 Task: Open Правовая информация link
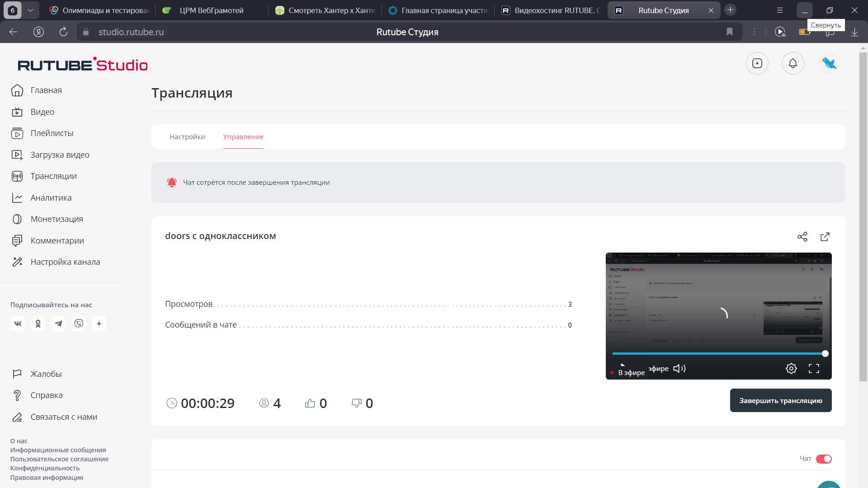(47, 478)
